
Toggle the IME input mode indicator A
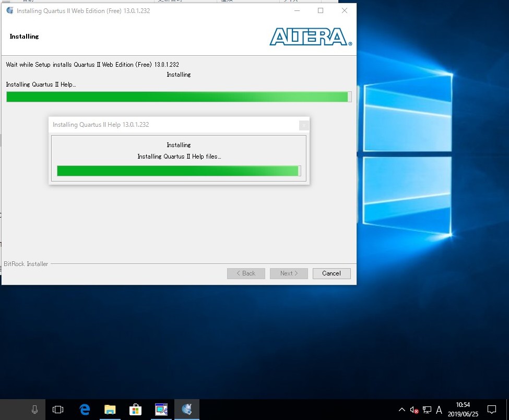click(x=439, y=410)
